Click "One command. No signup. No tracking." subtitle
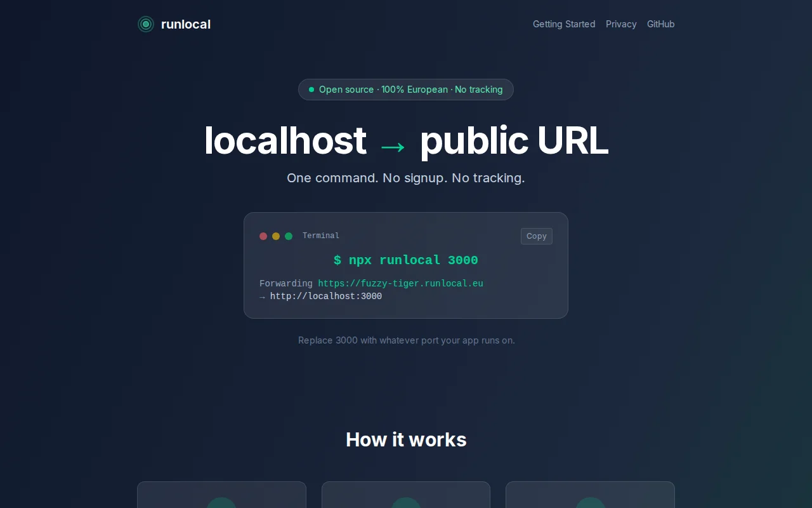 tap(406, 178)
